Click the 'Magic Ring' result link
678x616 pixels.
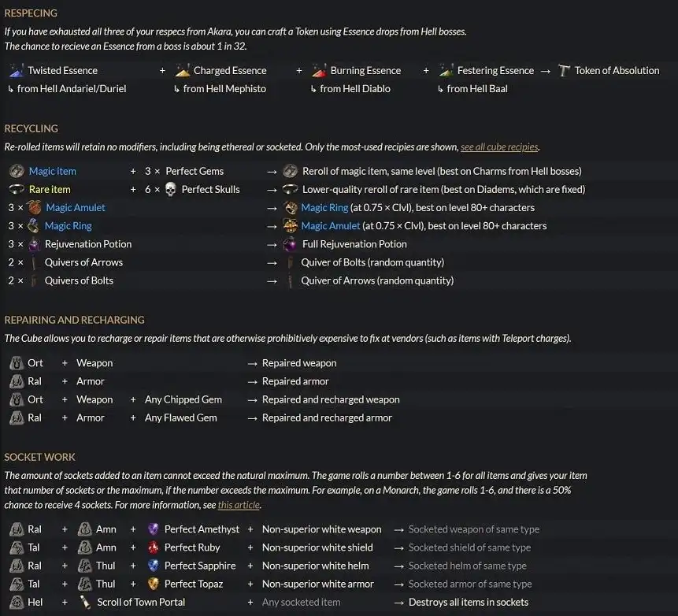coord(324,207)
